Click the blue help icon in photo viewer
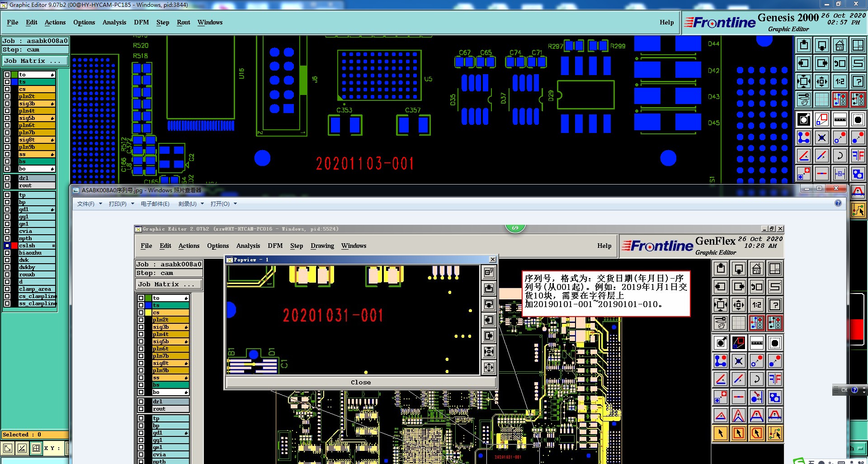The height and width of the screenshot is (464, 868). pos(838,203)
